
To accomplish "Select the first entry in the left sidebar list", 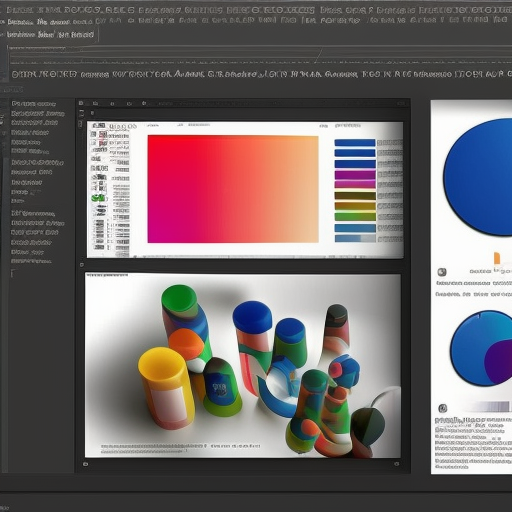I will click(34, 104).
